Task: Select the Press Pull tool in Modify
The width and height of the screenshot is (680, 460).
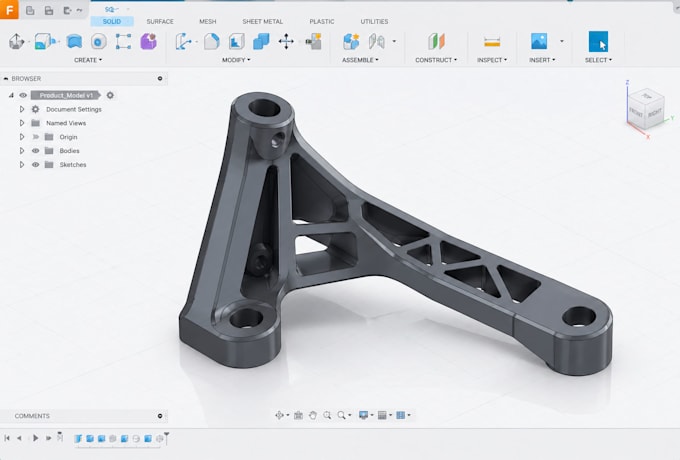Action: point(184,42)
